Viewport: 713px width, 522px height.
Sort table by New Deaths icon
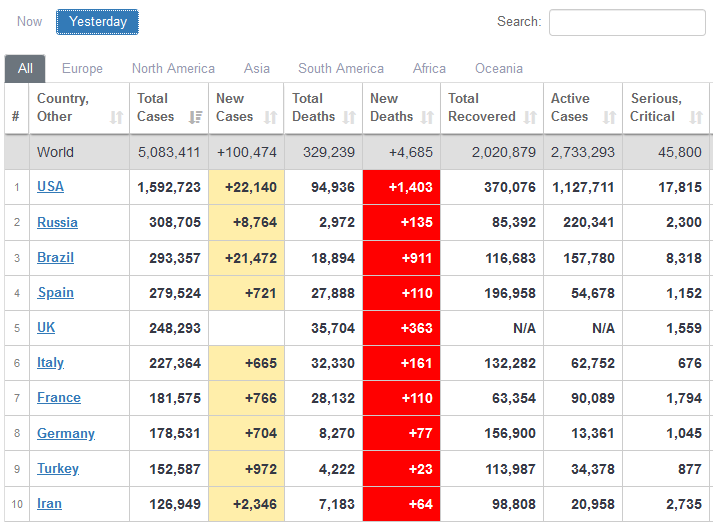427,117
